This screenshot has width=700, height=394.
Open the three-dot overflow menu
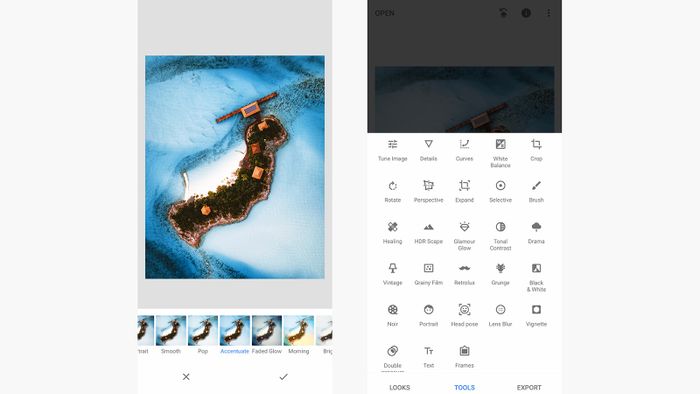(x=549, y=13)
